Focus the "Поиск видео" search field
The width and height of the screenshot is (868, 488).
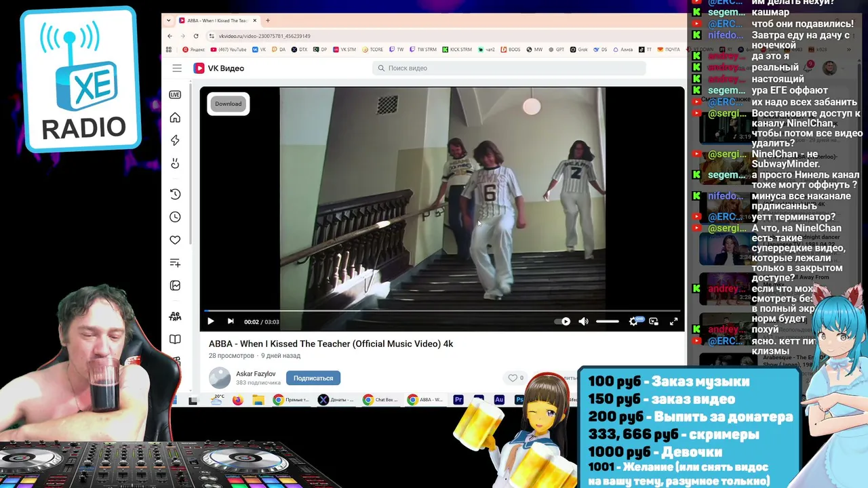(x=509, y=68)
